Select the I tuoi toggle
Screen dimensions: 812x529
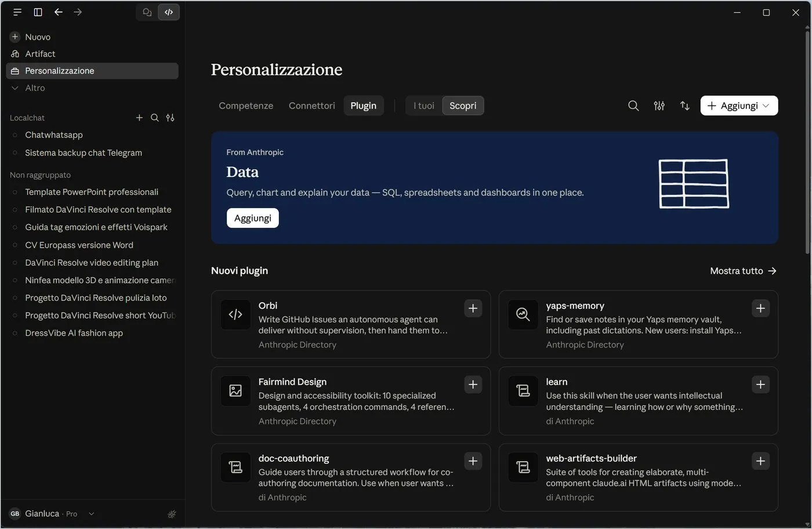click(424, 106)
